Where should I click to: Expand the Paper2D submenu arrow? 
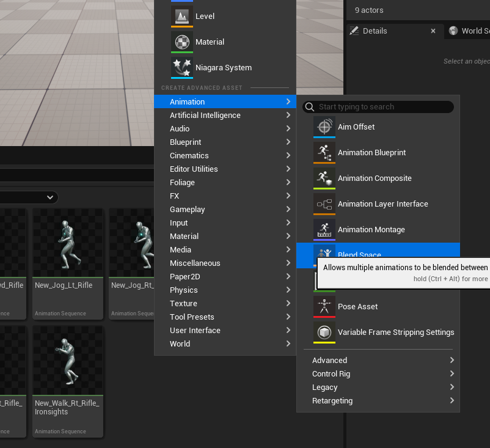pos(288,276)
